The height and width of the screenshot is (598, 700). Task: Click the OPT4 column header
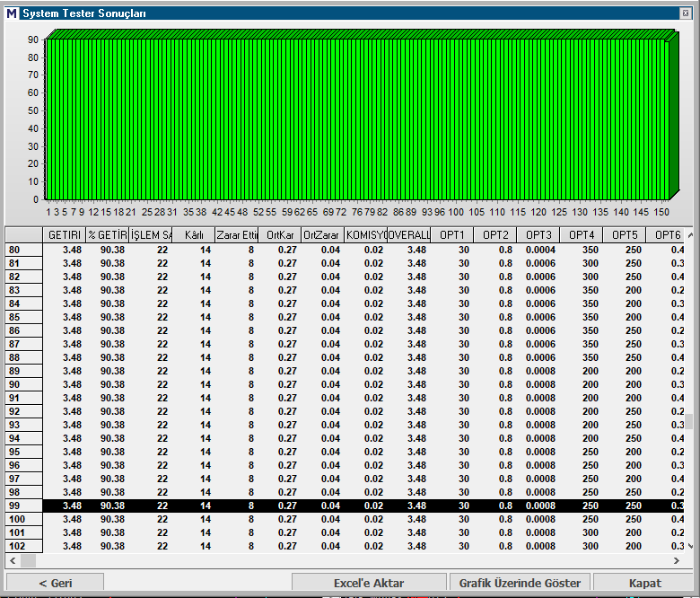point(582,235)
